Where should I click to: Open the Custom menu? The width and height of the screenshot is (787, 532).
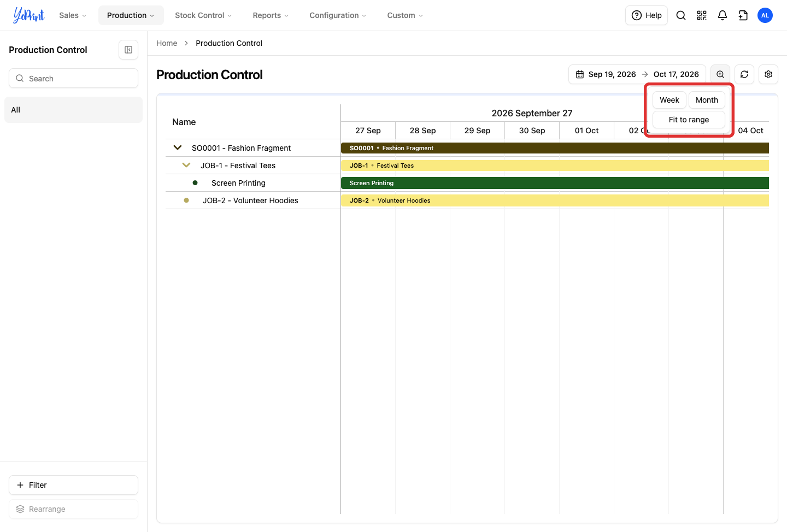pyautogui.click(x=405, y=15)
